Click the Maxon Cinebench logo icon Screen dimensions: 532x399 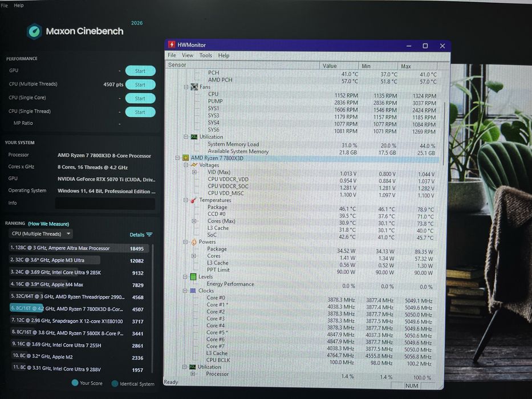[34, 31]
